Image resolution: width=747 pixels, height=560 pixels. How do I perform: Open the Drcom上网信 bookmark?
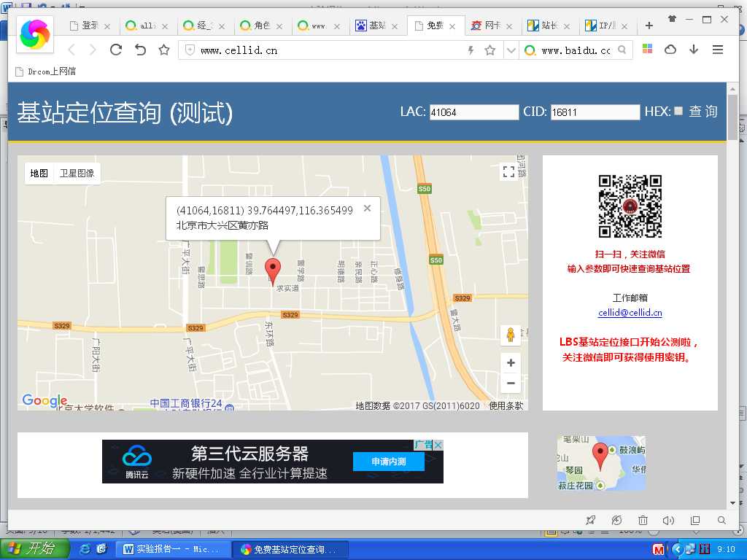(x=46, y=71)
